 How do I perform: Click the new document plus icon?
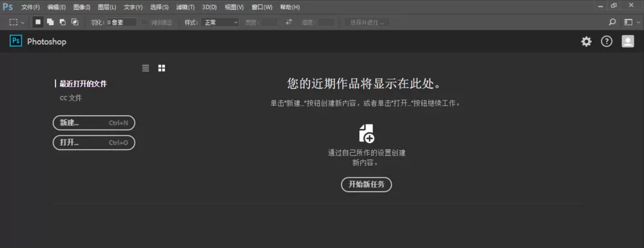coord(366,133)
